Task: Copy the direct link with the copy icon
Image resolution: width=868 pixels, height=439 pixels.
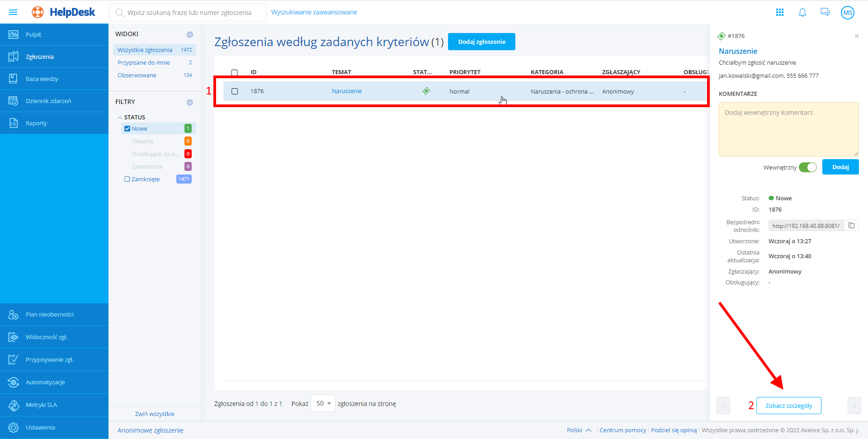Action: click(x=851, y=226)
